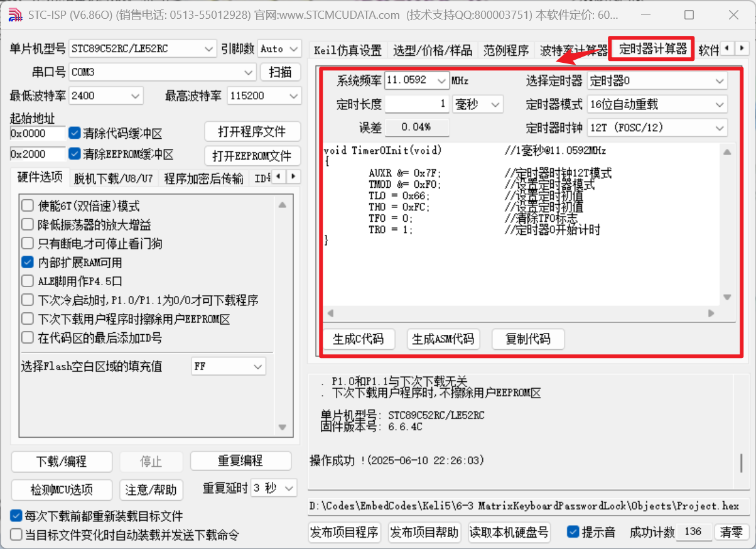Open Flash fill value FF dropdown
Viewport: 756px width, 549px height.
(x=229, y=366)
